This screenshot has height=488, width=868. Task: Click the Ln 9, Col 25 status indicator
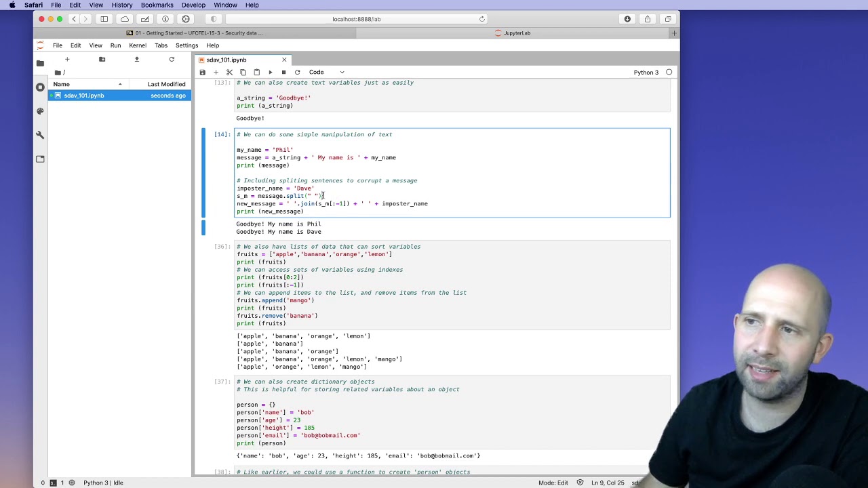click(607, 483)
